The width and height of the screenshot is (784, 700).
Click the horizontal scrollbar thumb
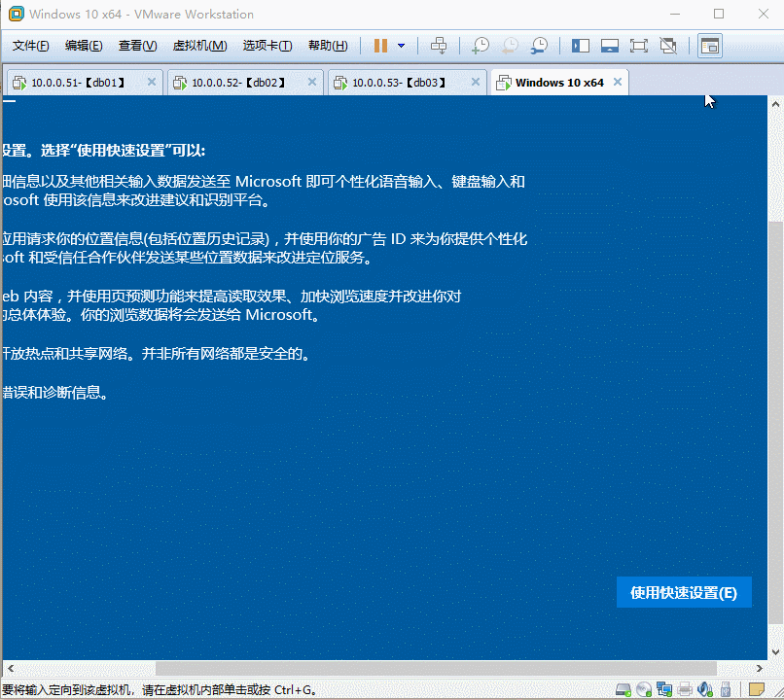tap(436, 668)
